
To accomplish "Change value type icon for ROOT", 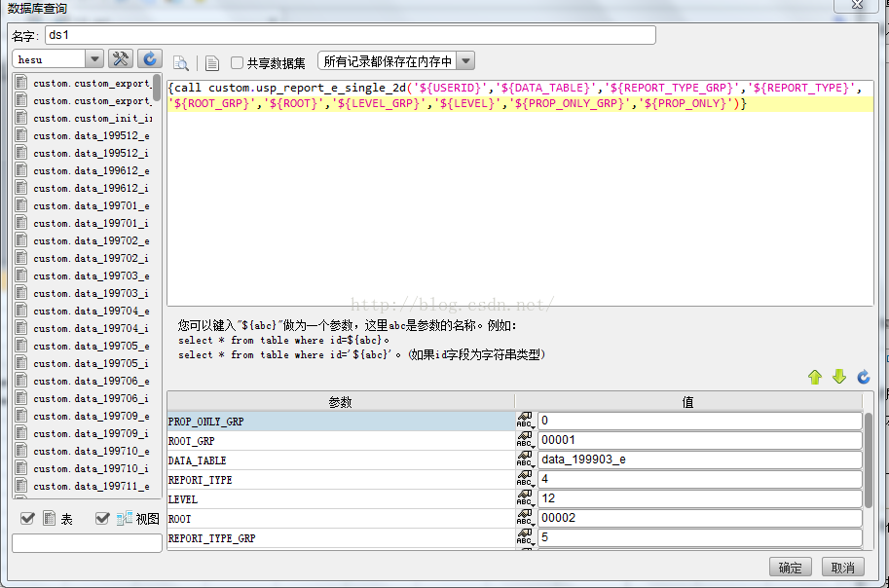I will tap(525, 518).
